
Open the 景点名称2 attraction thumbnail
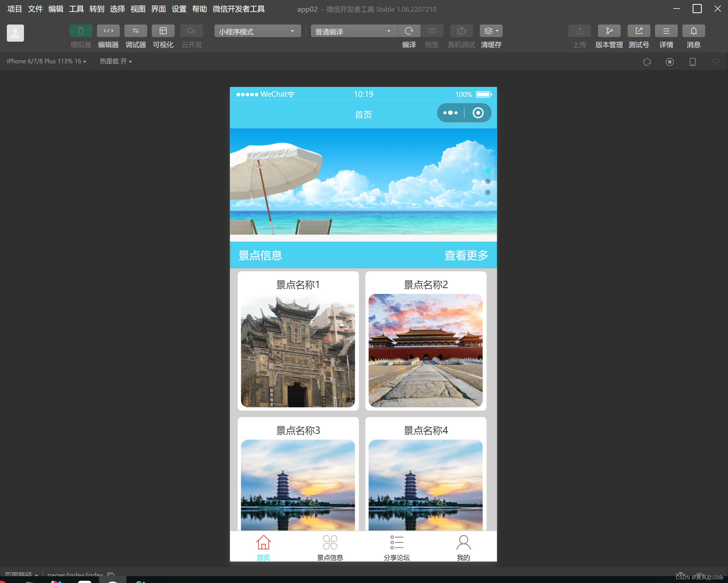click(425, 350)
